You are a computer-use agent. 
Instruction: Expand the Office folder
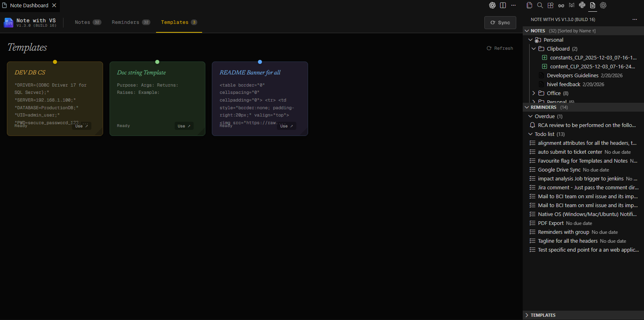(534, 93)
